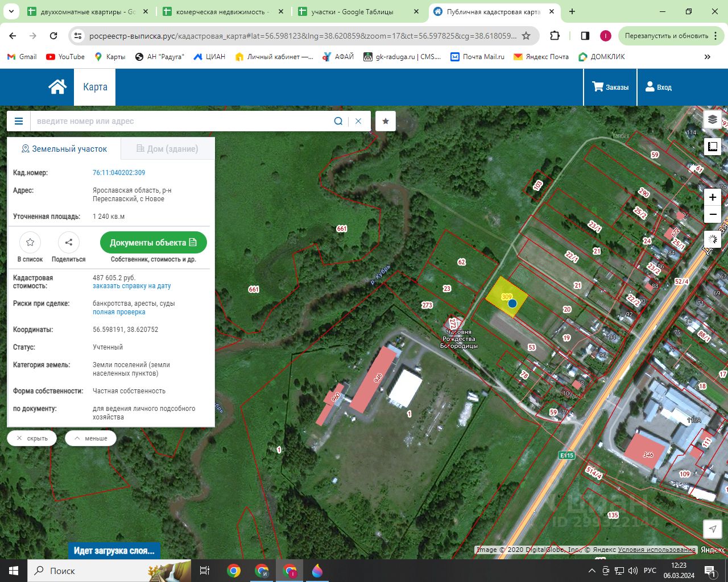
Task: Switch to the Дом (здание) tab
Action: point(167,148)
